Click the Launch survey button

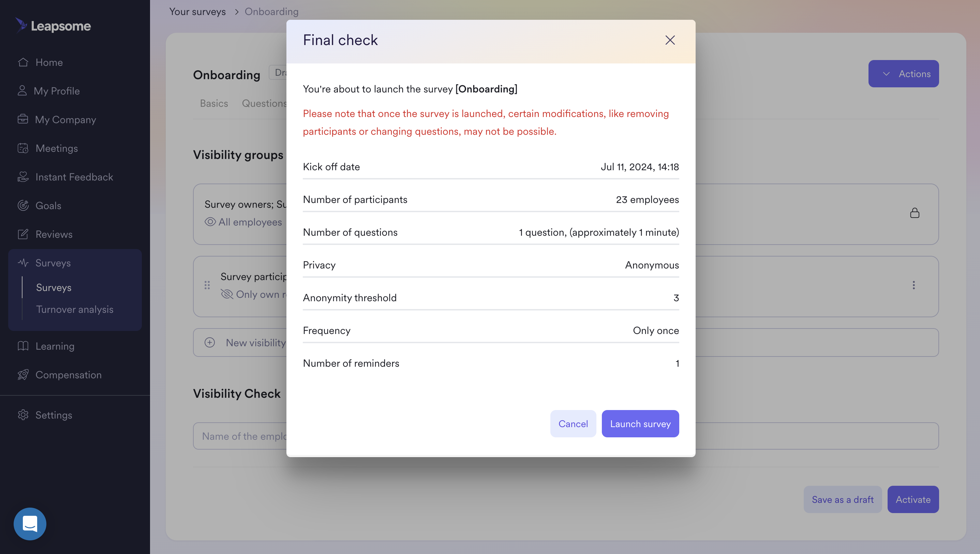[x=640, y=424]
